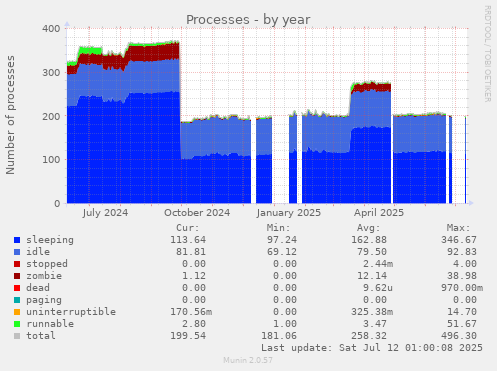Click the zombie spike region near April 2025
Viewport: 497px width, 371px height.
tap(371, 88)
